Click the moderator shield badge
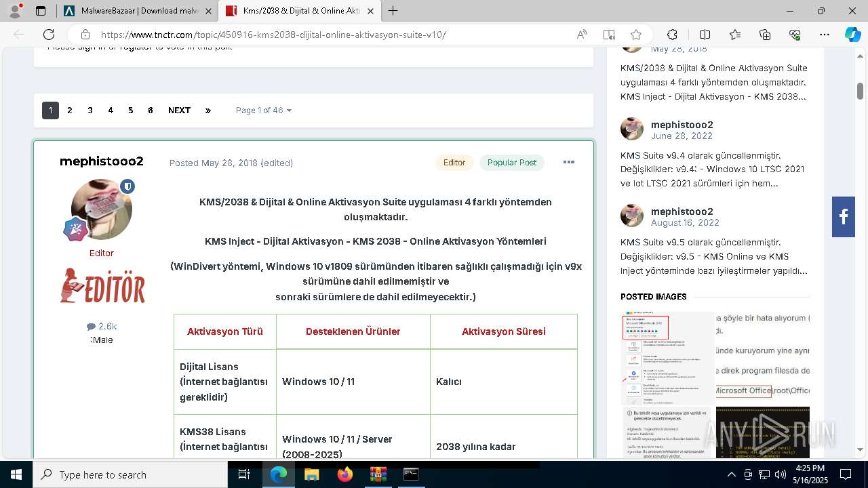Screen dimensions: 868x488 (x=127, y=186)
